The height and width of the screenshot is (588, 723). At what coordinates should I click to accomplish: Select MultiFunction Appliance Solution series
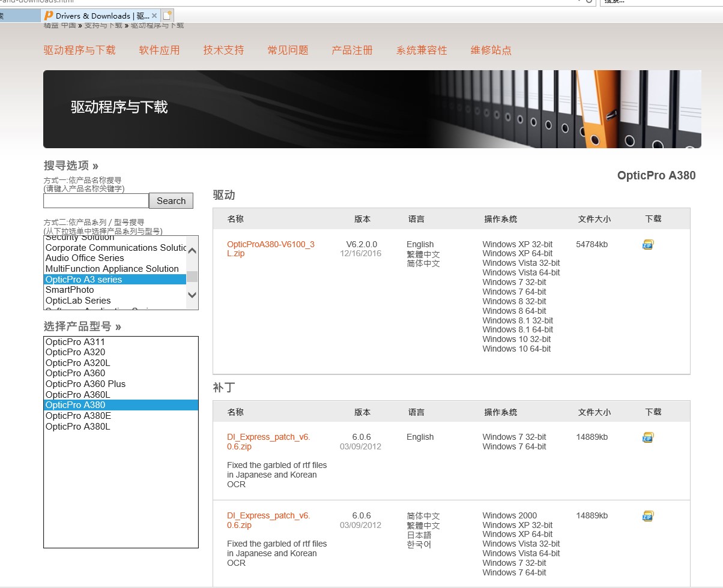[x=115, y=269]
